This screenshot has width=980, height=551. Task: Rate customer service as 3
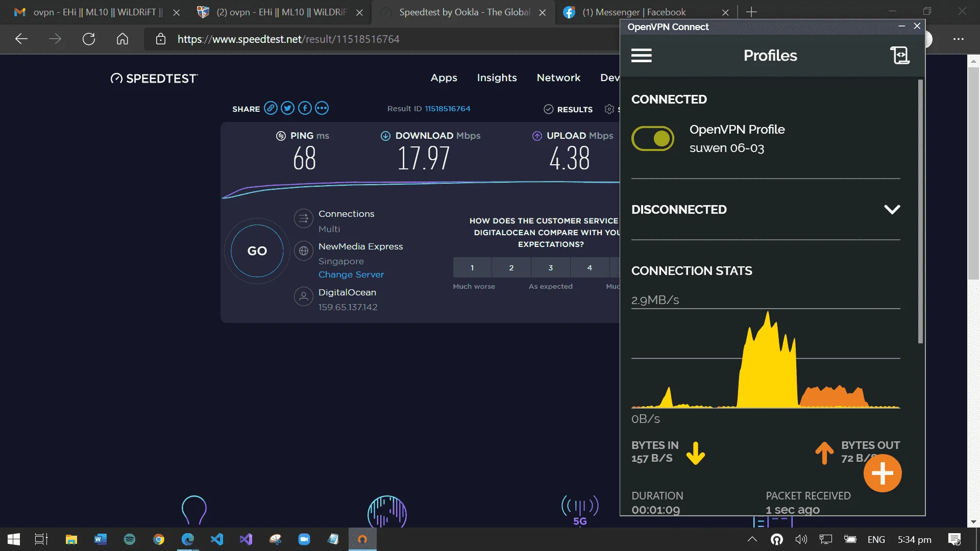(551, 267)
